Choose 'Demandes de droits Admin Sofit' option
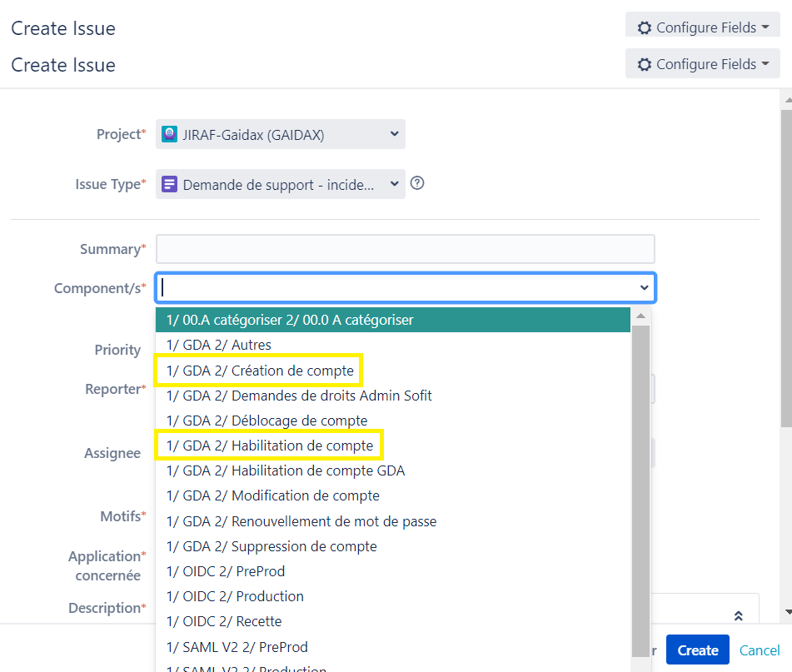The image size is (792, 672). [x=393, y=396]
